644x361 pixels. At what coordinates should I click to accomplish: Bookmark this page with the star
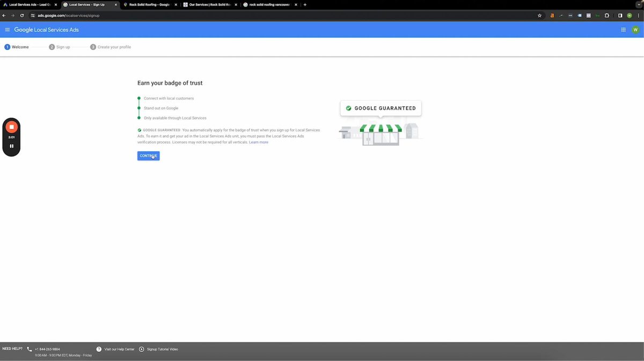[539, 16]
